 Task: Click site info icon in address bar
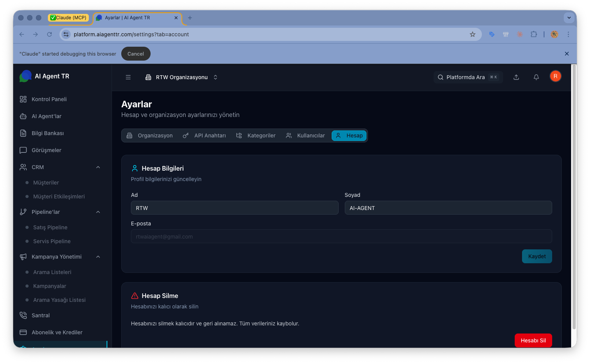pyautogui.click(x=66, y=34)
